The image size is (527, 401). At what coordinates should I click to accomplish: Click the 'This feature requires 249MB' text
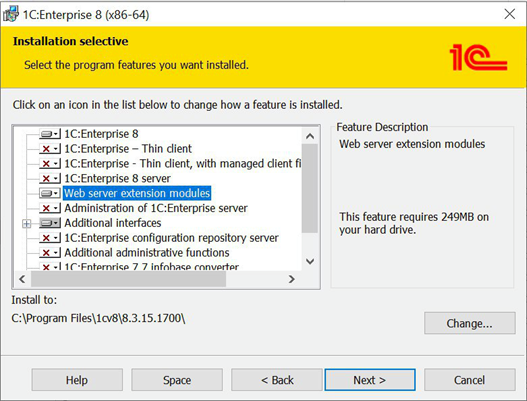[x=414, y=223]
